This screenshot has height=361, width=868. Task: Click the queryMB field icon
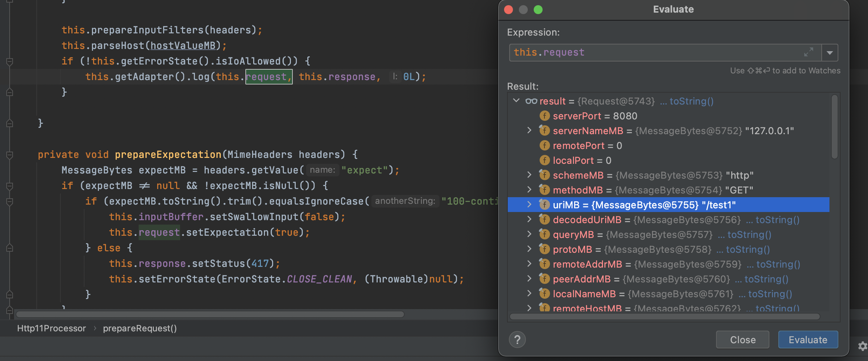click(544, 234)
